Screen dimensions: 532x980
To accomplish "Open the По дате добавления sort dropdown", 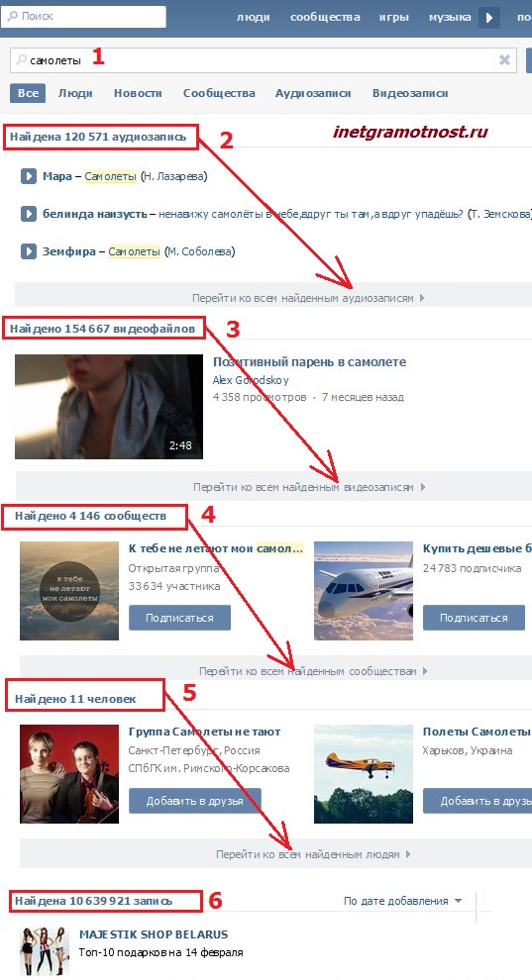I will pyautogui.click(x=402, y=901).
